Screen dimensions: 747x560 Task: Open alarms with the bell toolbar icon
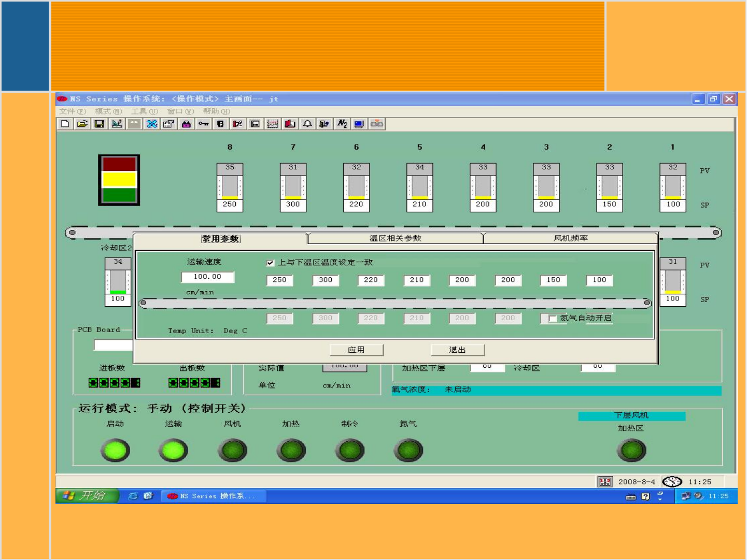tap(307, 124)
